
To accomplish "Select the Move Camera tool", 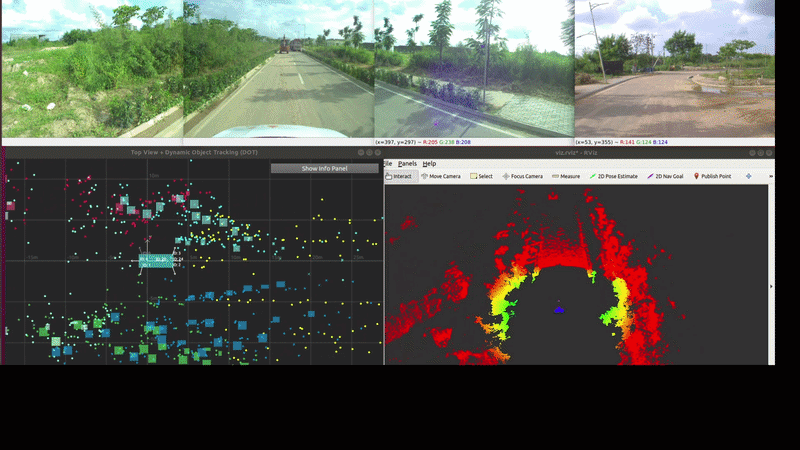I will (x=441, y=176).
